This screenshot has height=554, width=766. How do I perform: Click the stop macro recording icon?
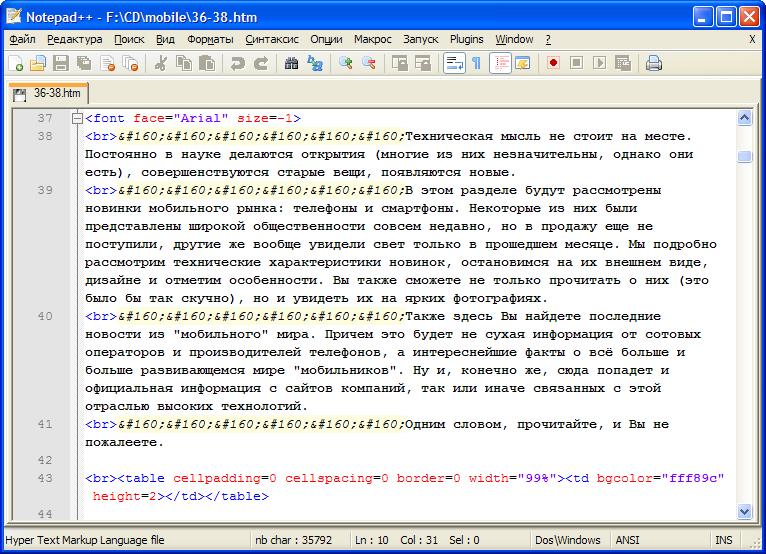click(x=576, y=64)
